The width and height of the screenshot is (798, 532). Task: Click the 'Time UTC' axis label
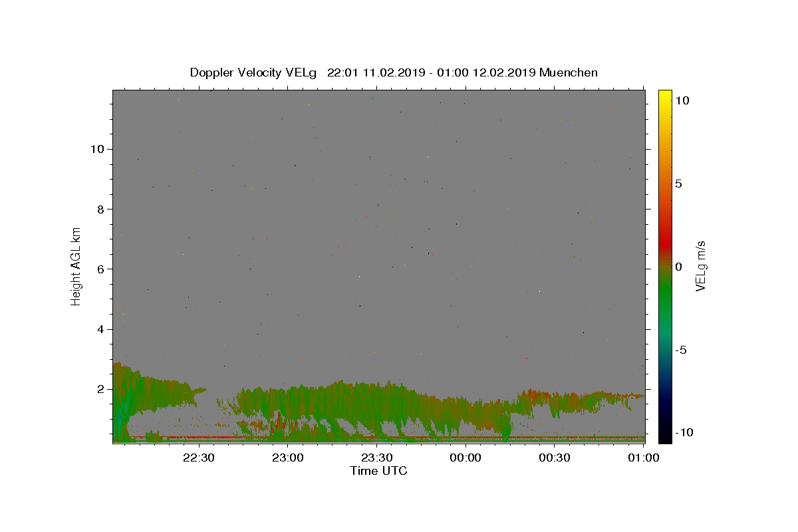pyautogui.click(x=378, y=471)
